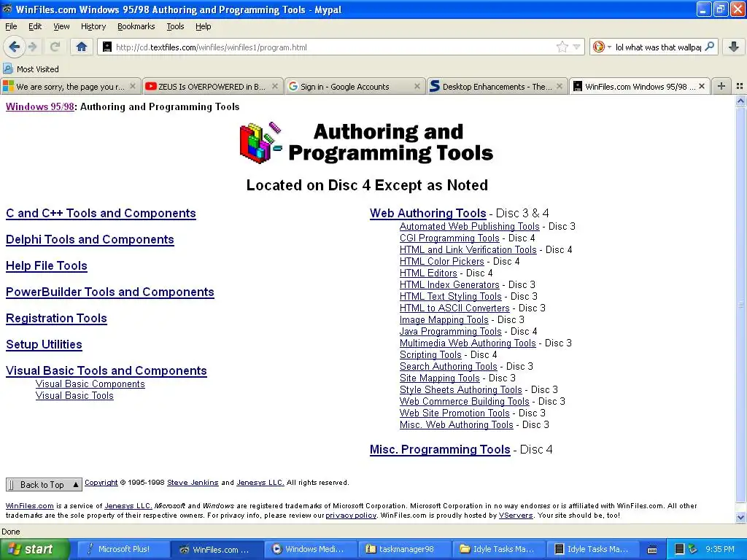This screenshot has height=560, width=747.
Task: Click the vertical scrollbar down arrow
Action: (x=740, y=517)
